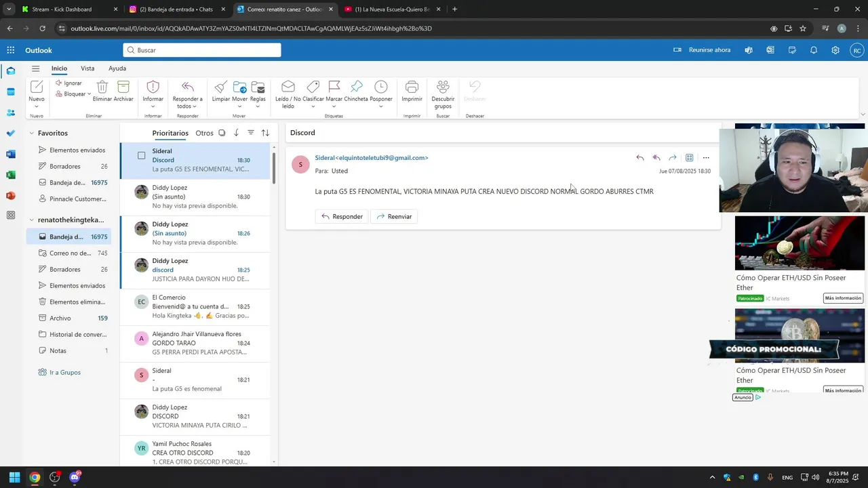Open Yamil Puchoc Rosales email
The image size is (868, 488).
[x=195, y=452]
